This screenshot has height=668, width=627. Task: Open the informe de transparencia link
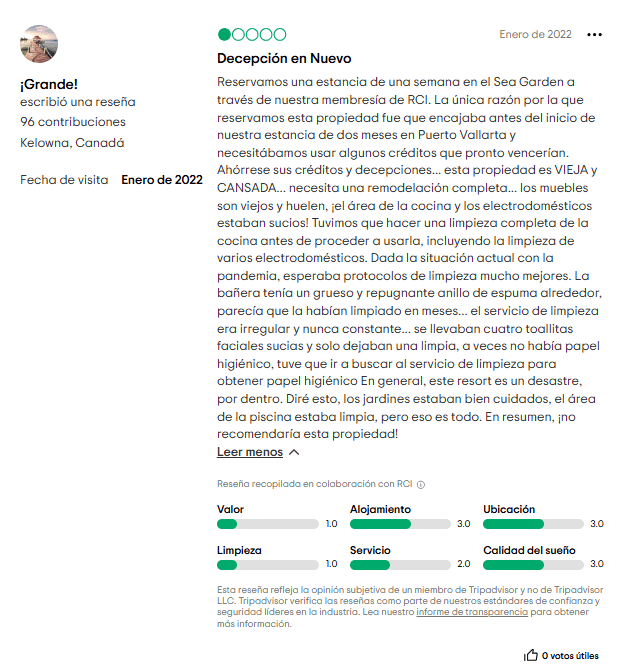point(472,611)
